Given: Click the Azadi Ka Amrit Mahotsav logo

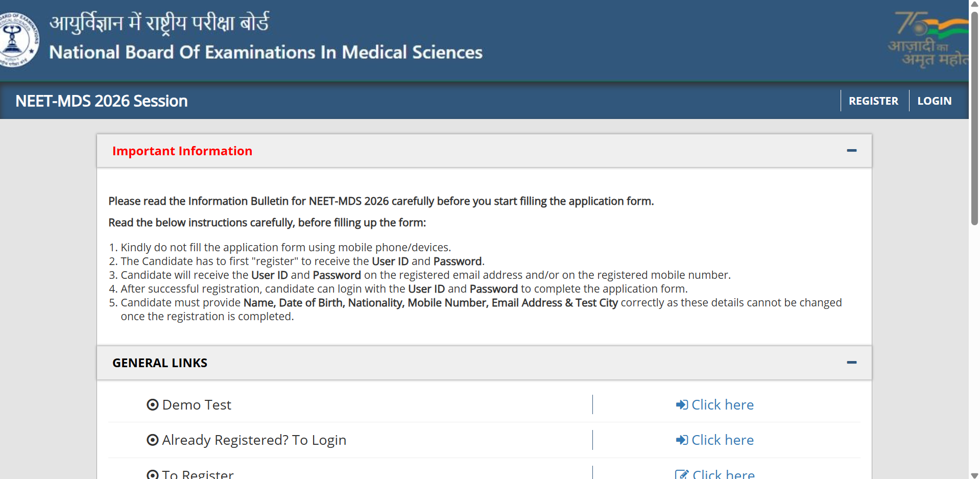Looking at the screenshot, I should (x=928, y=40).
